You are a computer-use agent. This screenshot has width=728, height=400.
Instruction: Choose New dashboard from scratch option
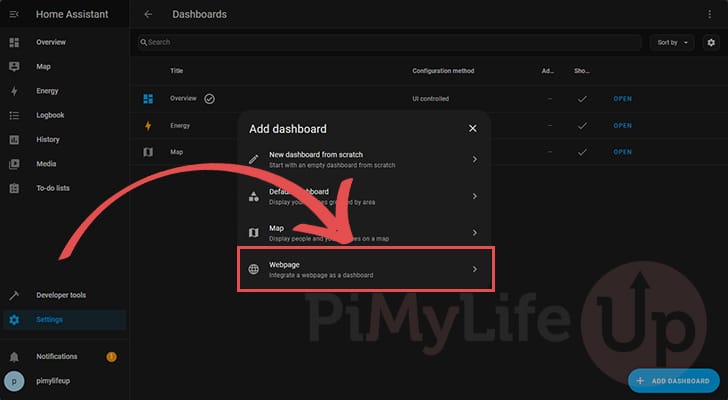point(364,160)
